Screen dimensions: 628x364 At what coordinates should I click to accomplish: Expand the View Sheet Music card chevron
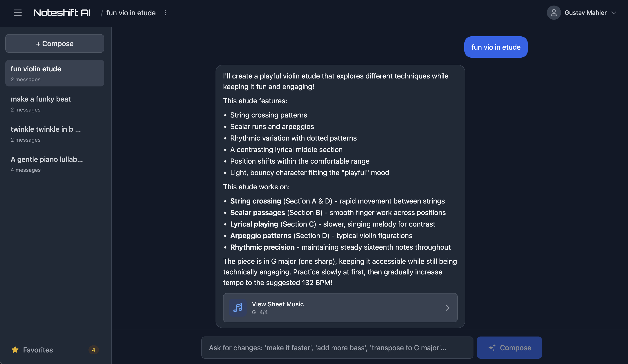click(x=447, y=307)
